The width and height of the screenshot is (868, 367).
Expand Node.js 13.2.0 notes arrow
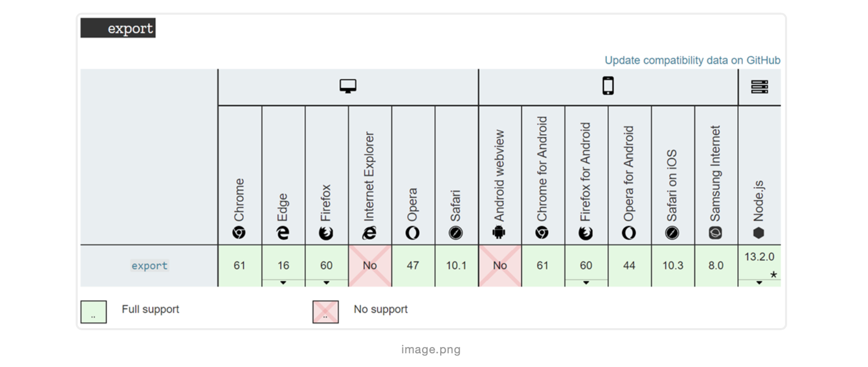coord(759,283)
